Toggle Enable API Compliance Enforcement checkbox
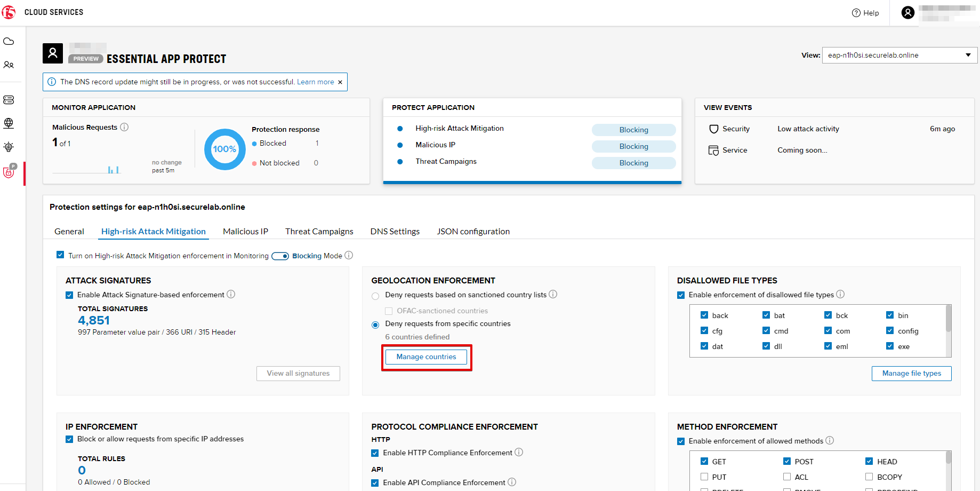Image resolution: width=980 pixels, height=491 pixels. tap(375, 483)
